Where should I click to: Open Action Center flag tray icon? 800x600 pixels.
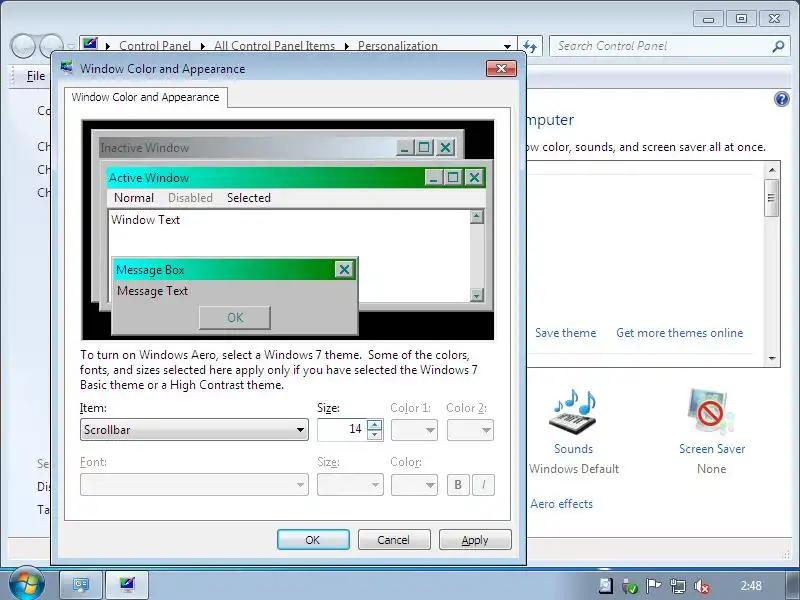click(654, 586)
